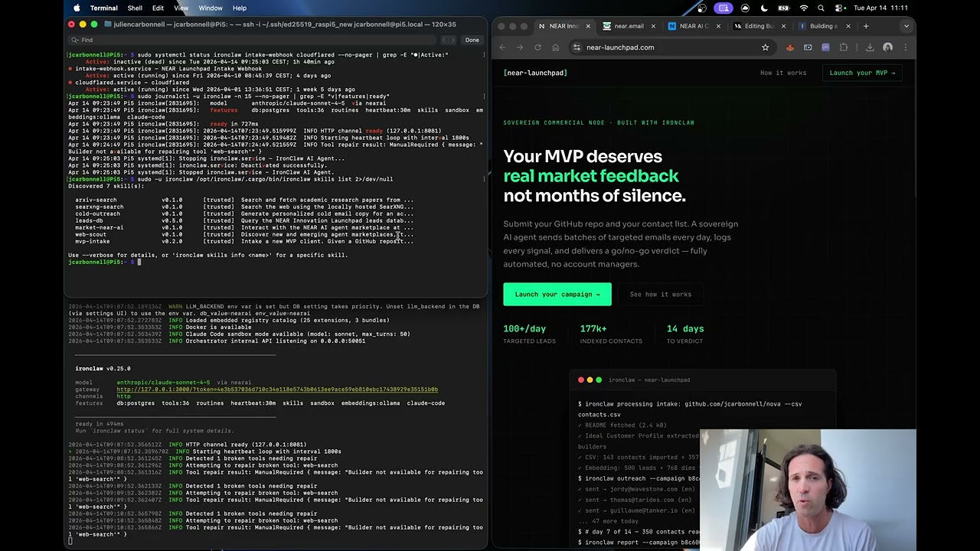Close the NEAR AI browser tab
The height and width of the screenshot is (551, 980).
(718, 26)
